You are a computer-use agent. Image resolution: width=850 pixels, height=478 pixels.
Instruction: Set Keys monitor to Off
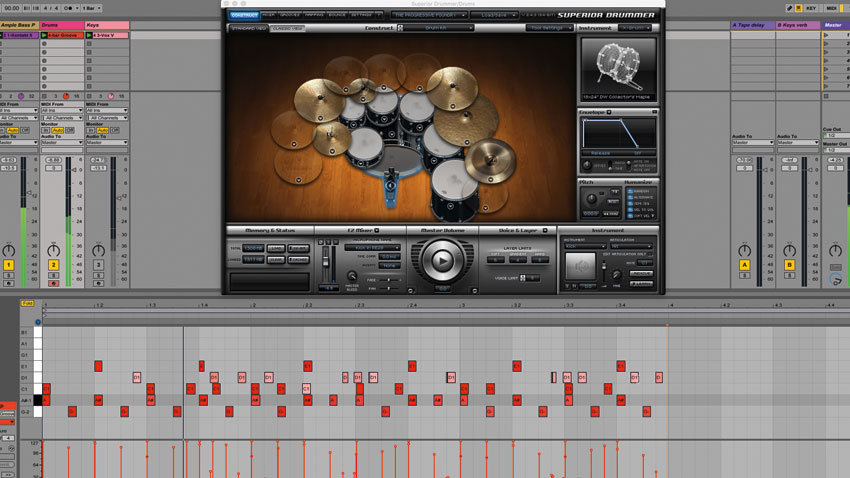(x=114, y=131)
